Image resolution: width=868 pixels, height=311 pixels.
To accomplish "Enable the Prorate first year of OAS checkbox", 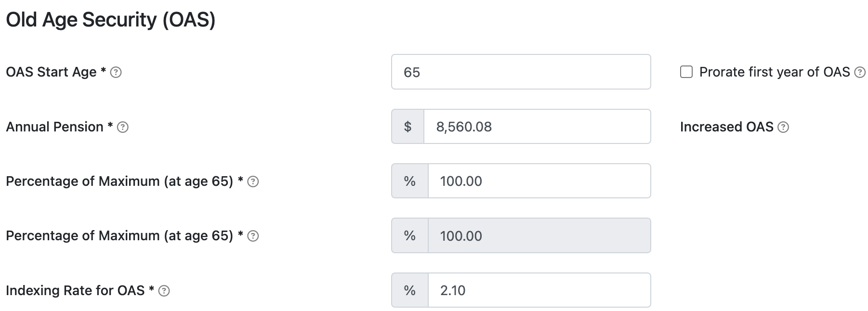I will pyautogui.click(x=686, y=72).
